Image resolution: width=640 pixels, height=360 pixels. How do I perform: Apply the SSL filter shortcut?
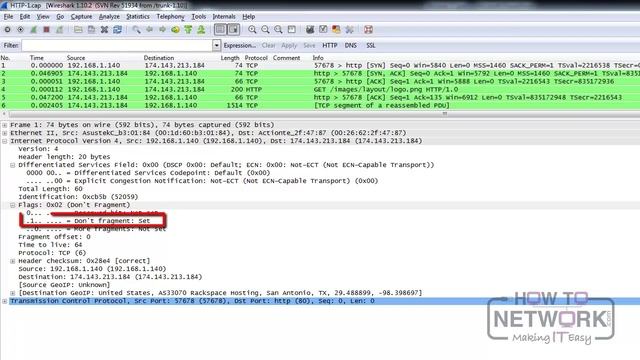(371, 46)
